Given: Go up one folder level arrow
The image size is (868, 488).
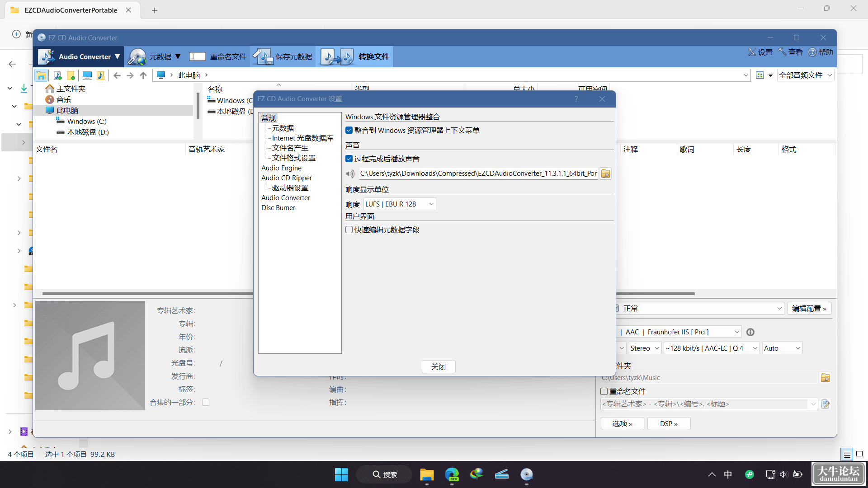Looking at the screenshot, I should click(x=143, y=75).
